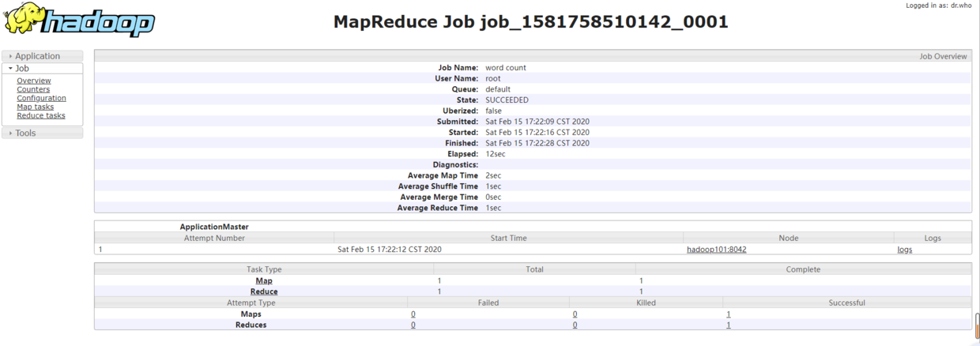The image size is (980, 346).
Task: Open the Reduce task type link
Action: (x=264, y=291)
